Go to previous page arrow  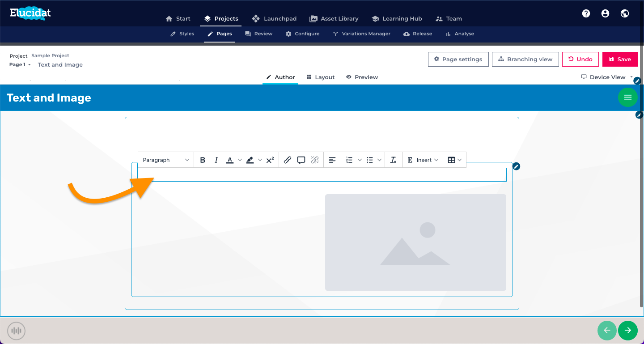click(x=607, y=331)
